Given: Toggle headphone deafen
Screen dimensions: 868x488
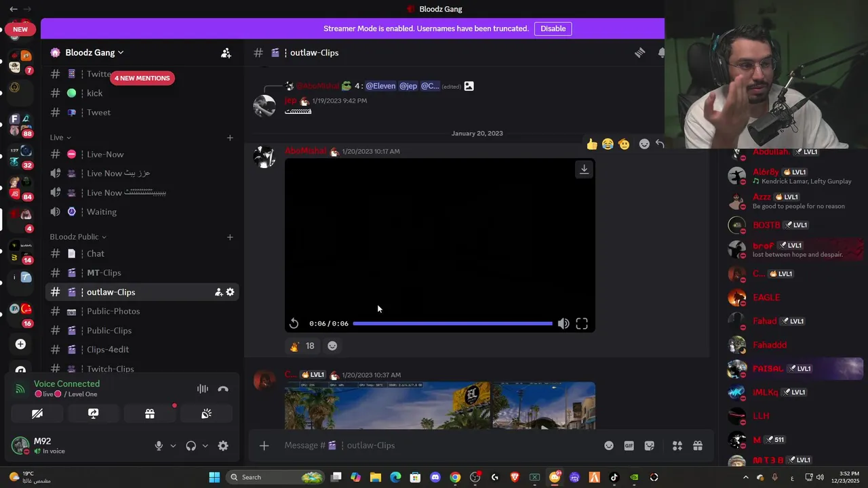Looking at the screenshot, I should point(191,446).
